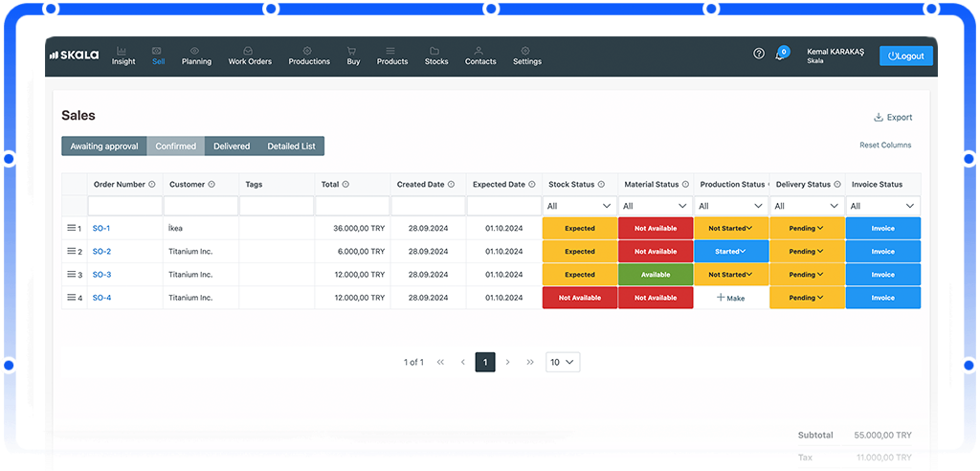Open SO-2 Started production dropdown
Image resolution: width=980 pixels, height=471 pixels.
[x=731, y=252]
